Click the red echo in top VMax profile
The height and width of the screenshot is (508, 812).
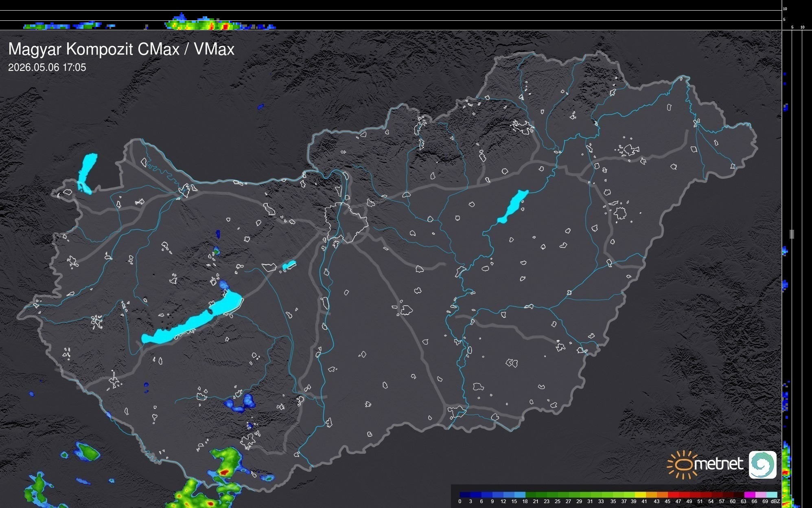(225, 27)
